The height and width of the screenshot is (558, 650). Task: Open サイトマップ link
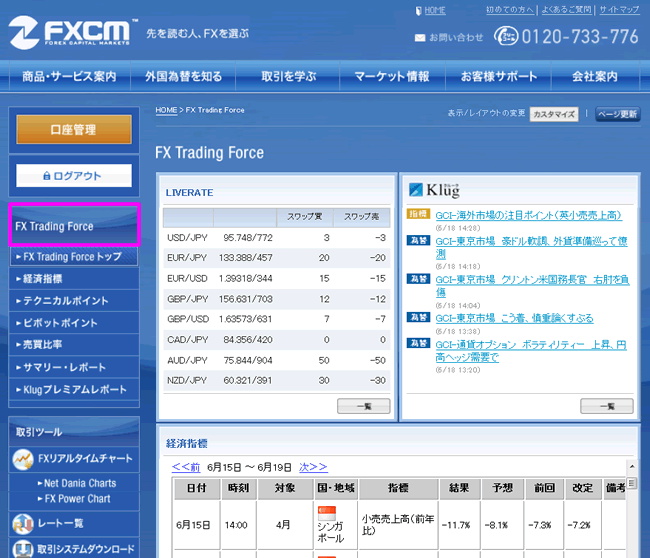619,10
